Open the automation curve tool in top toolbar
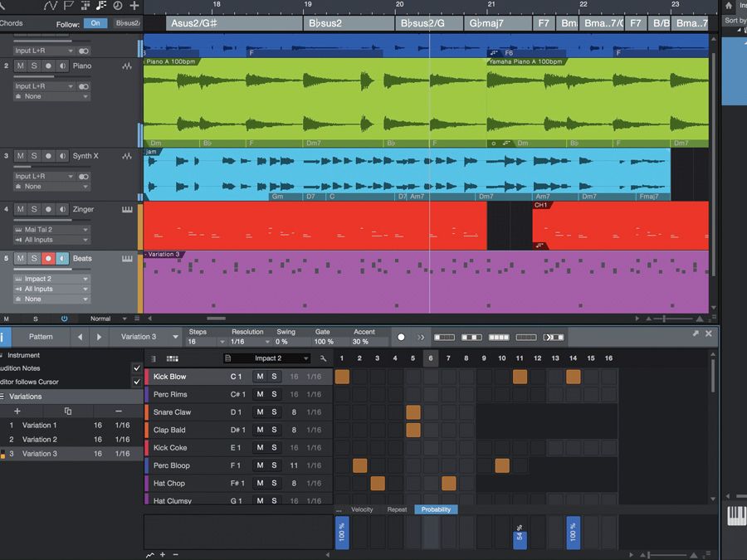 click(x=51, y=6)
